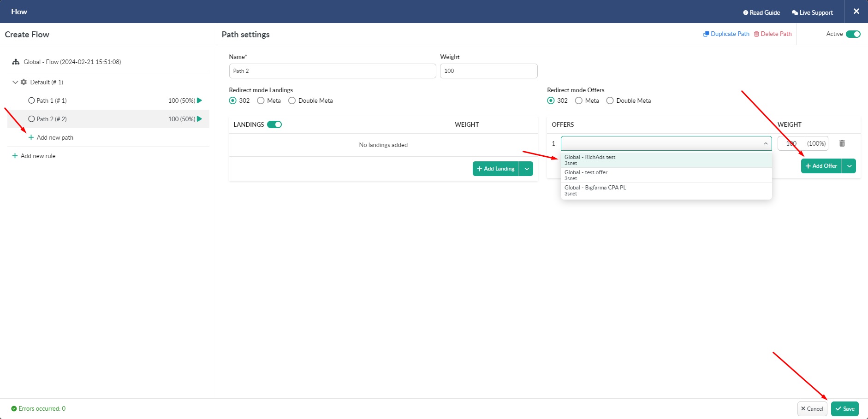Click the green check icon beside Errors occurred
868x419 pixels.
click(x=14, y=408)
